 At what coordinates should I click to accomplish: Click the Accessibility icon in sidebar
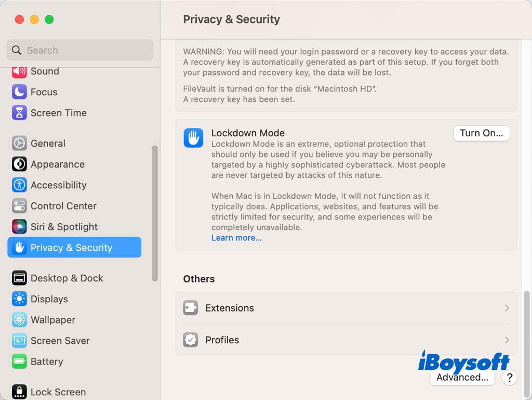click(x=19, y=185)
